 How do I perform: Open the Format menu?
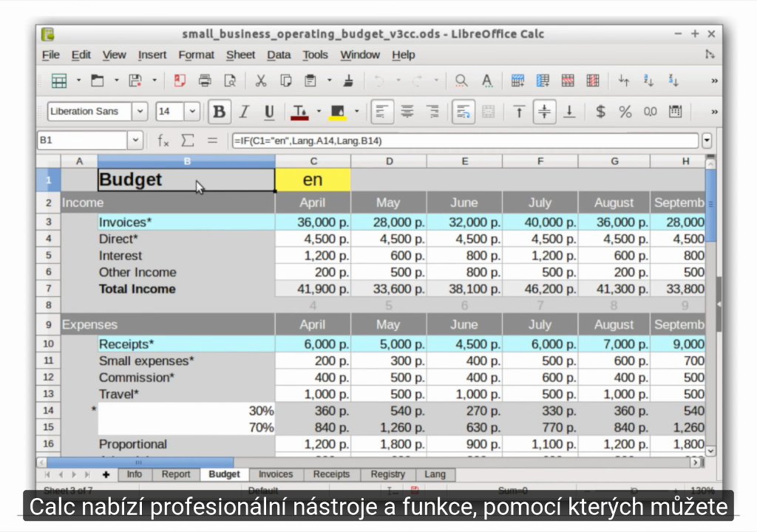tap(196, 55)
